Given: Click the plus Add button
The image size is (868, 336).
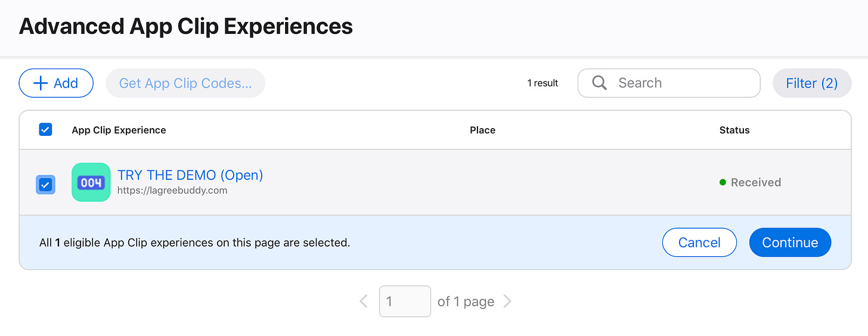Looking at the screenshot, I should (x=56, y=83).
